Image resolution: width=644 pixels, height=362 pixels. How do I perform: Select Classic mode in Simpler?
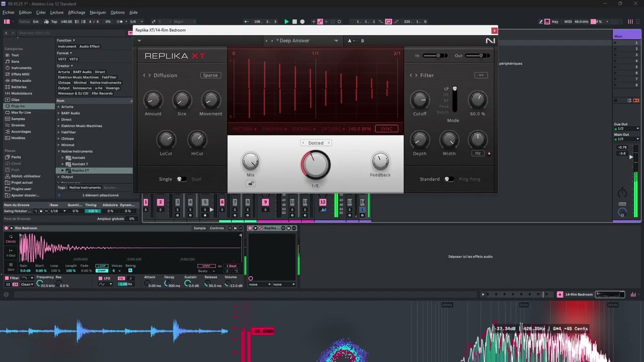tap(11, 239)
